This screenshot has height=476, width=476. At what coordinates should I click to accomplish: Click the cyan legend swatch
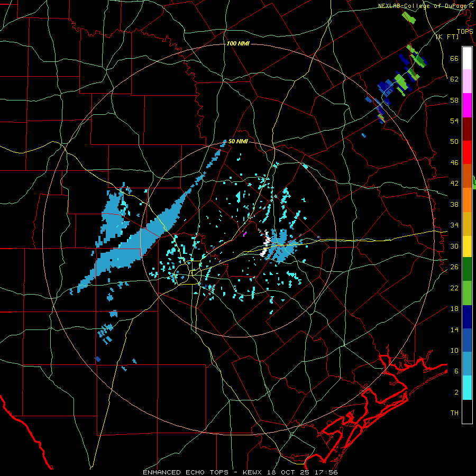(x=467, y=387)
